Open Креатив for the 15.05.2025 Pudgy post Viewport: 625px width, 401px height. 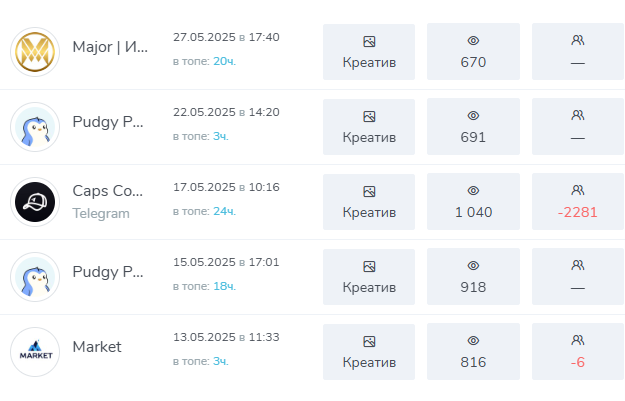click(x=369, y=277)
